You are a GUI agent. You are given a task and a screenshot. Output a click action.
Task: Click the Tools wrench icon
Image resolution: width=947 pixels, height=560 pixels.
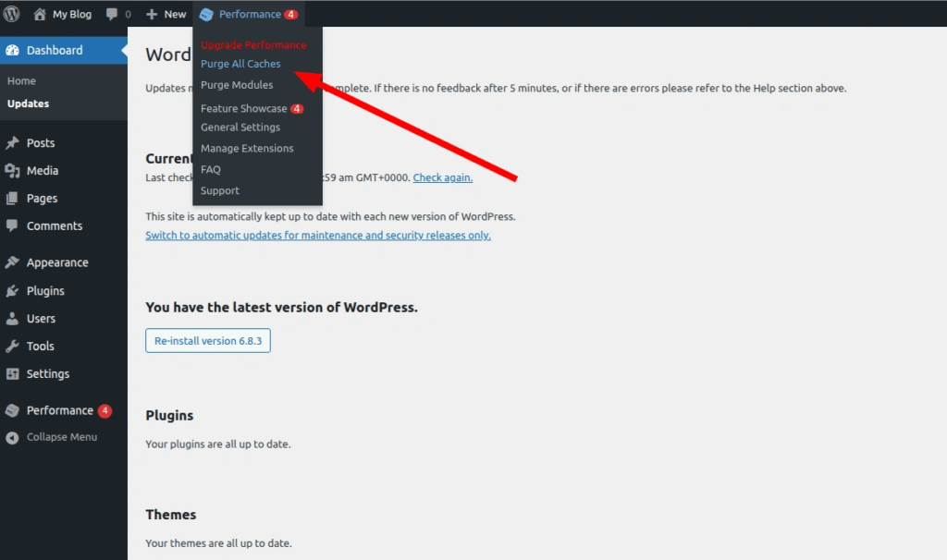[x=11, y=346]
